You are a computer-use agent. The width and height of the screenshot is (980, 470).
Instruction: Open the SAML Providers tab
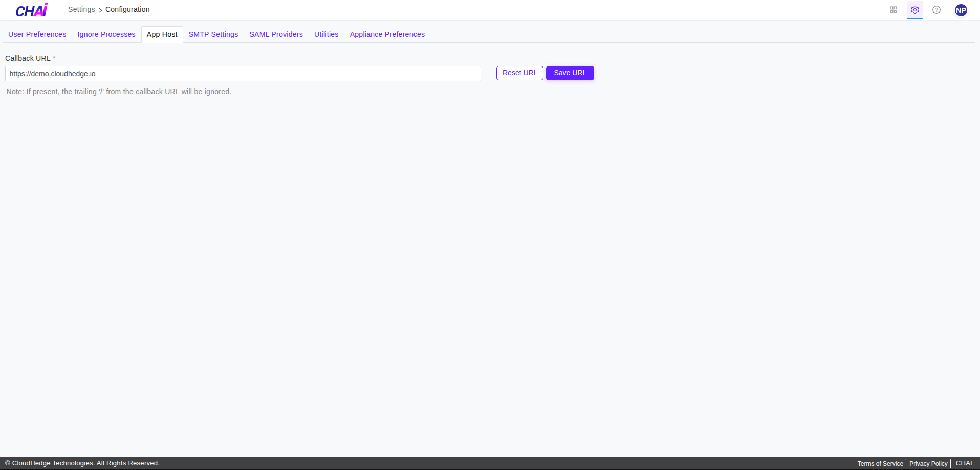point(276,34)
